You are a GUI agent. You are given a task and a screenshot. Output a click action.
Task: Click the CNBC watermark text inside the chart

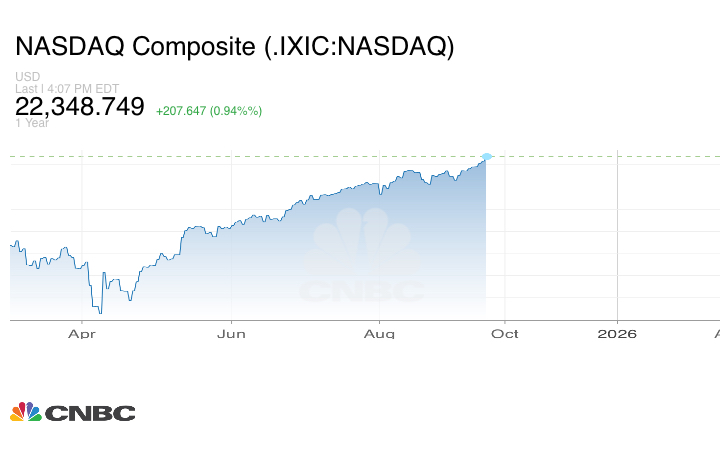(x=362, y=292)
